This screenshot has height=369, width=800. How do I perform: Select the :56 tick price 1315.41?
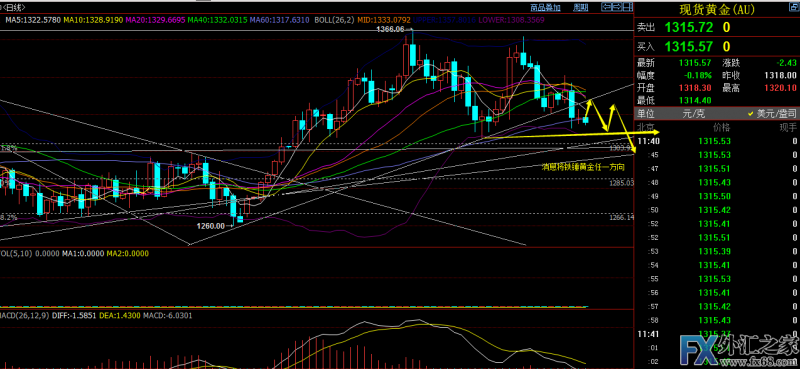(x=714, y=292)
